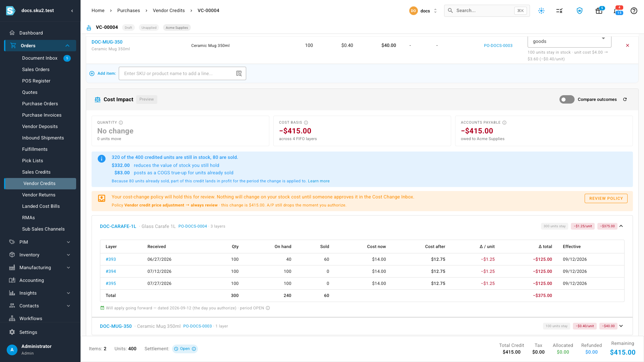The width and height of the screenshot is (644, 362).
Task: Click the checklist tasks icon in top bar
Action: pyautogui.click(x=559, y=11)
